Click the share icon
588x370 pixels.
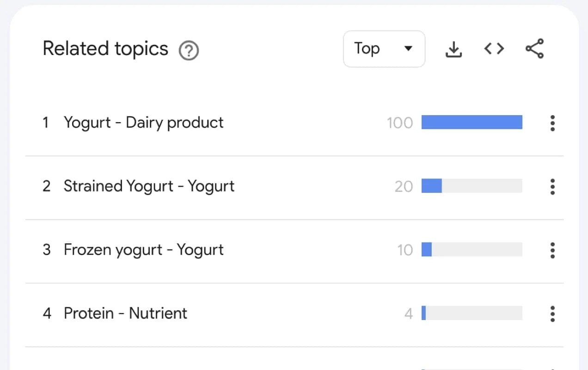coord(534,49)
